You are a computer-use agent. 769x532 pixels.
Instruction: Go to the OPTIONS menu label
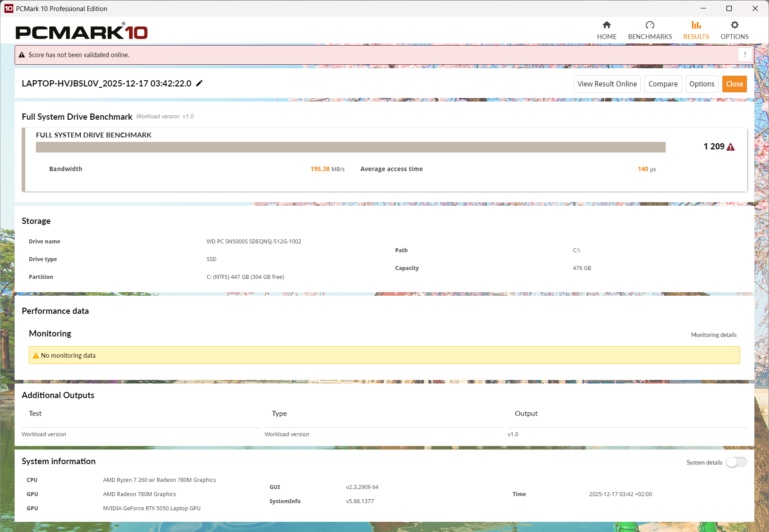pos(734,37)
